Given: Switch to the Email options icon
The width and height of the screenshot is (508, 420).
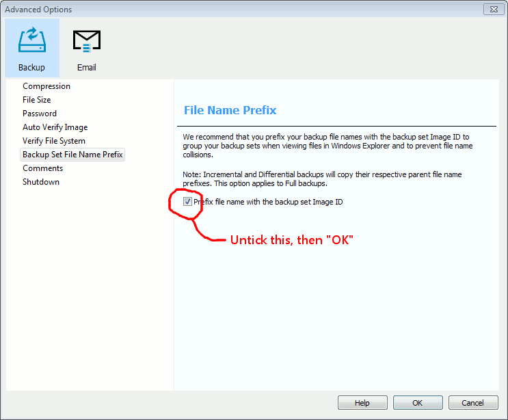Looking at the screenshot, I should (x=87, y=48).
